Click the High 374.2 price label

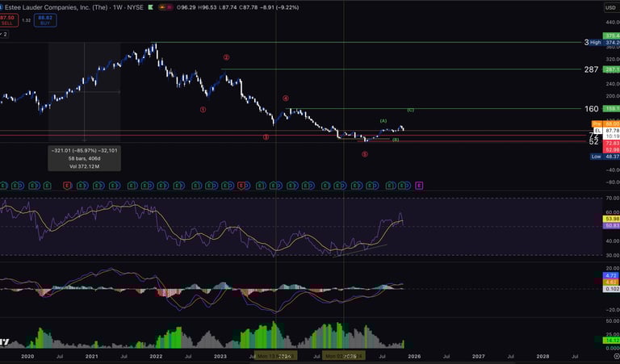pyautogui.click(x=604, y=42)
